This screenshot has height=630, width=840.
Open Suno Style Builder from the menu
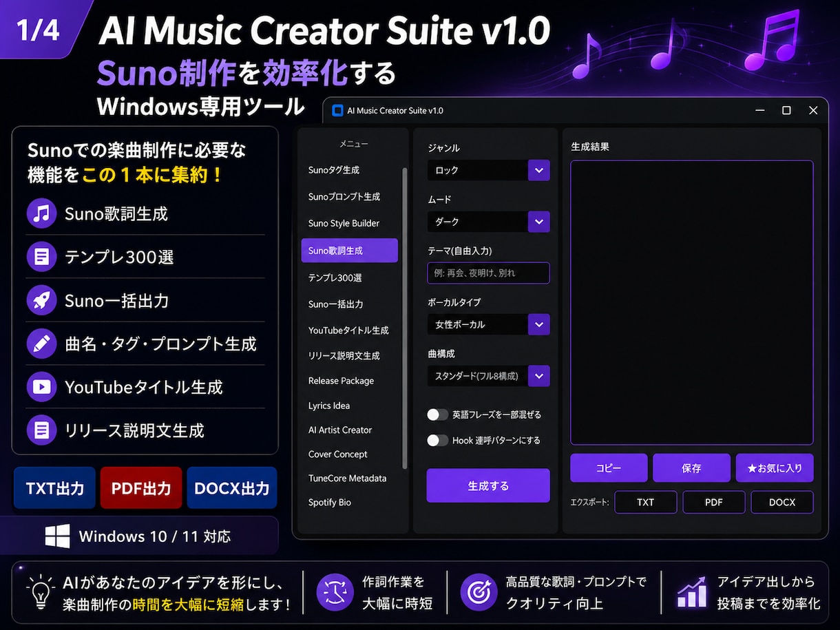tap(344, 223)
